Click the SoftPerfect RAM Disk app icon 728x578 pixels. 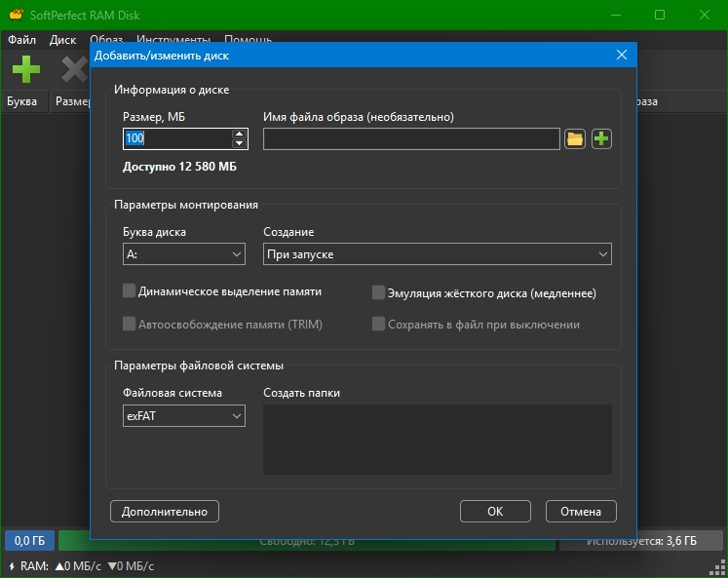[17, 15]
